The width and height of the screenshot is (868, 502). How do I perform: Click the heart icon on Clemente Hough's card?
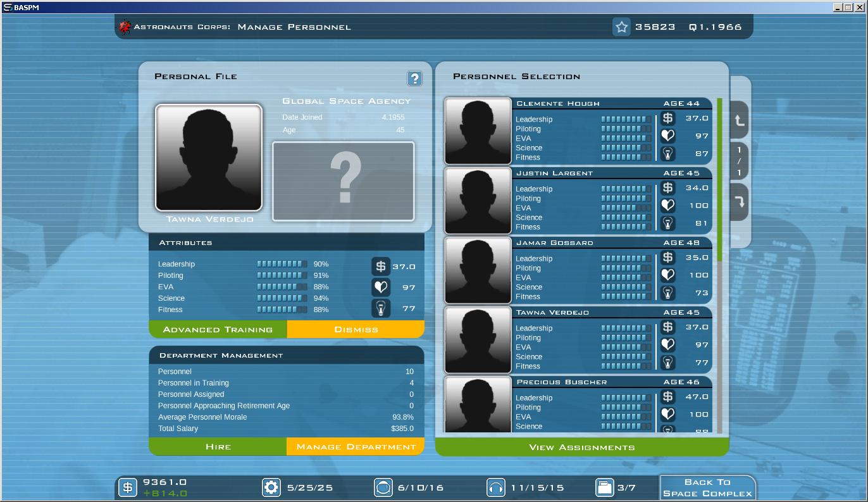pos(667,135)
